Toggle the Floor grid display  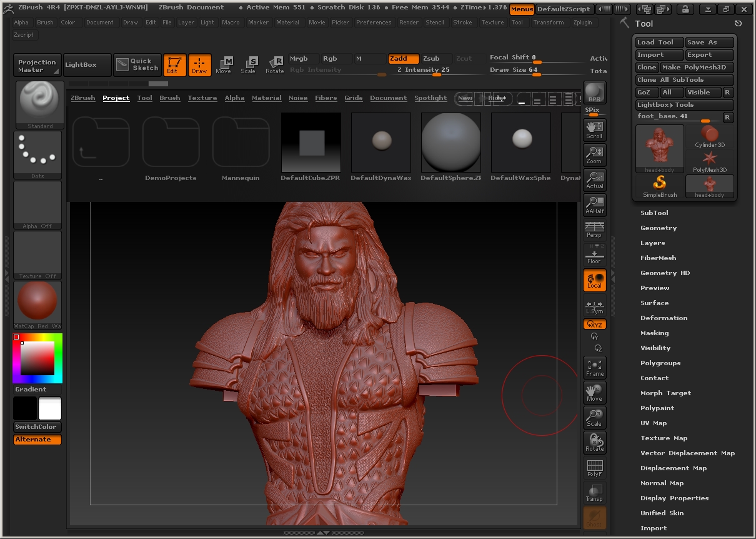594,254
